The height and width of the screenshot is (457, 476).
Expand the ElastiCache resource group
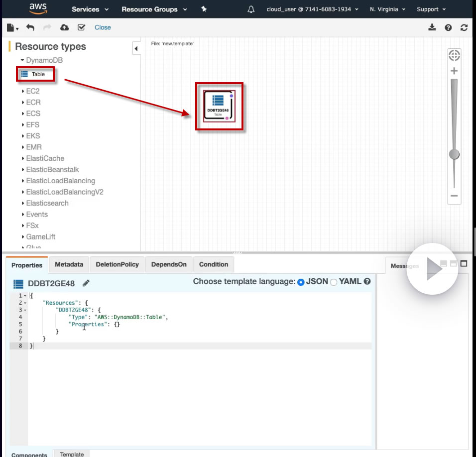coord(23,158)
